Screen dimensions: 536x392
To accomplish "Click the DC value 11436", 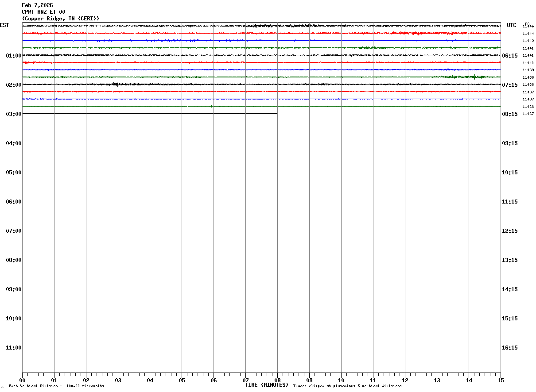I will coord(528,107).
